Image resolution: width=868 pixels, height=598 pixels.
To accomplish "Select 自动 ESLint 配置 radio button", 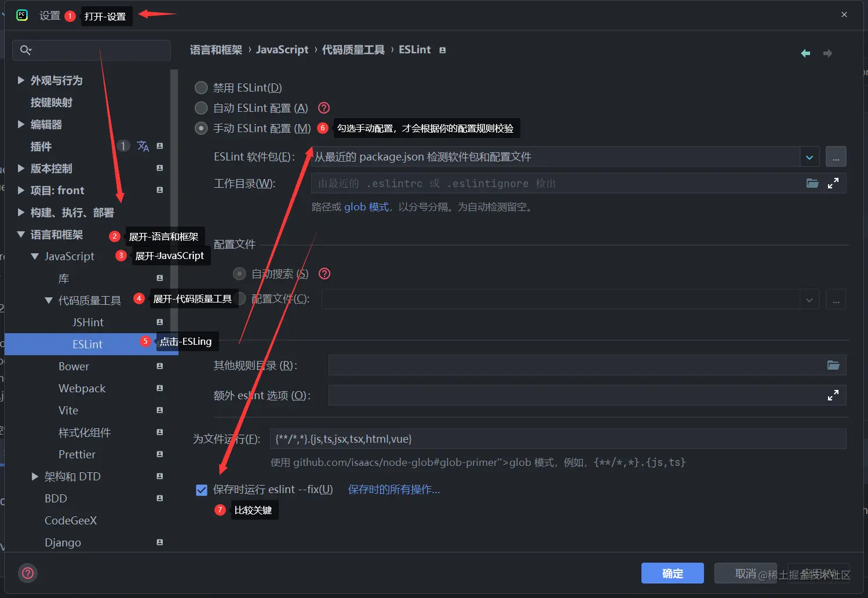I will coord(201,108).
